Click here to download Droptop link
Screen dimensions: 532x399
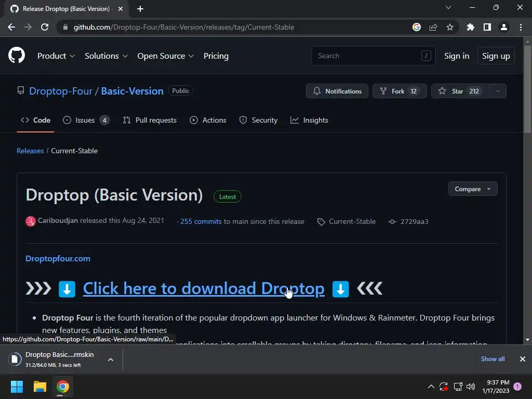[204, 289]
